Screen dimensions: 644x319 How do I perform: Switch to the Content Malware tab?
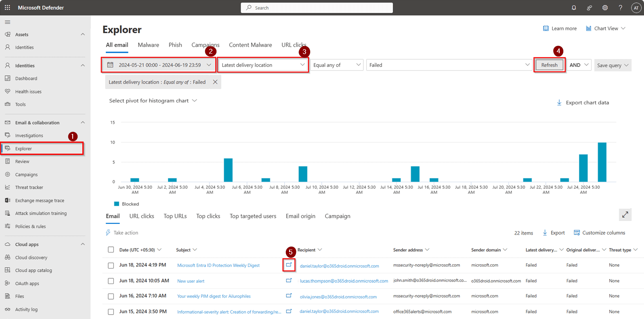tap(250, 45)
